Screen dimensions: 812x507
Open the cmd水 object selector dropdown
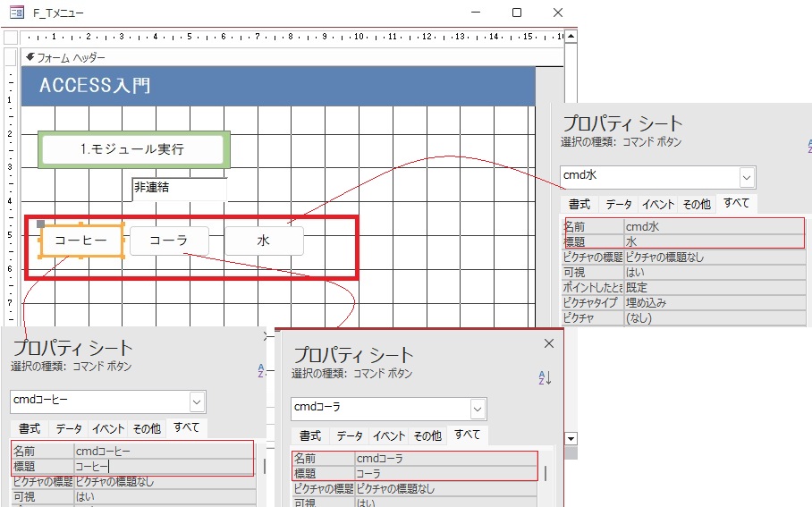[x=747, y=176]
